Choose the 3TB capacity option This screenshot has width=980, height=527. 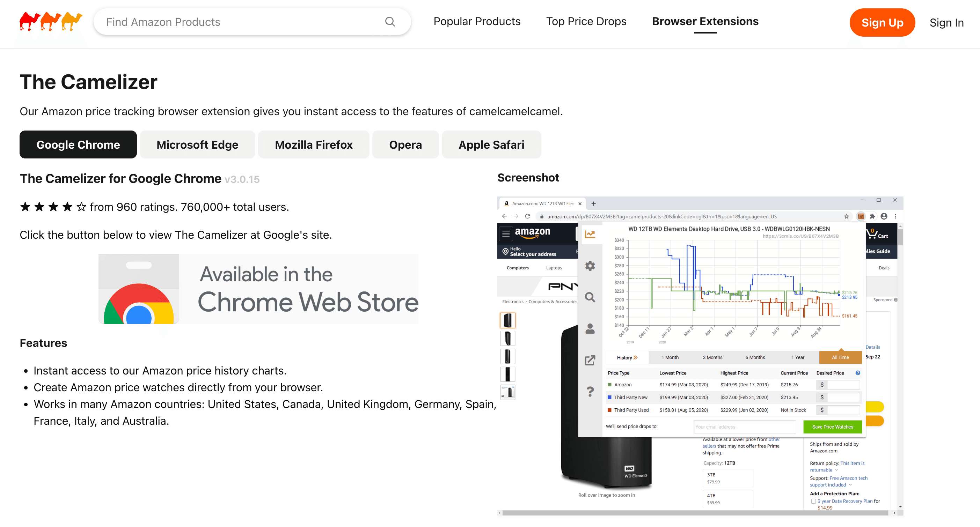pos(727,478)
